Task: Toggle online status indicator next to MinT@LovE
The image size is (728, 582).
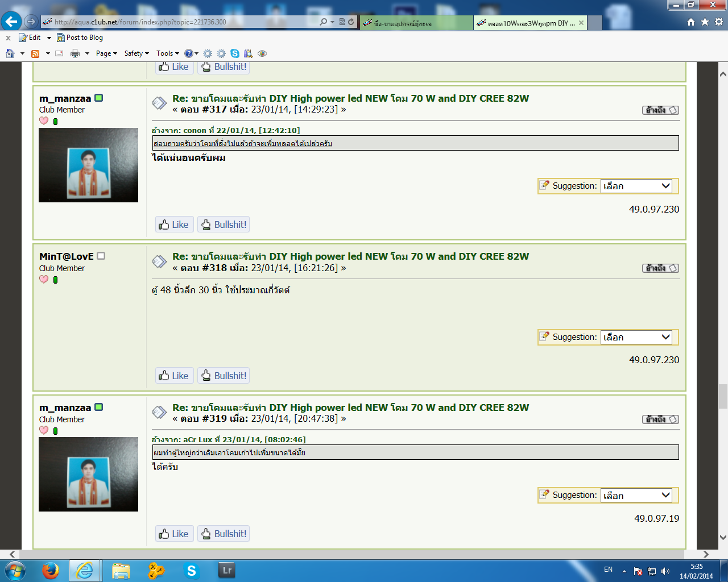Action: click(101, 256)
